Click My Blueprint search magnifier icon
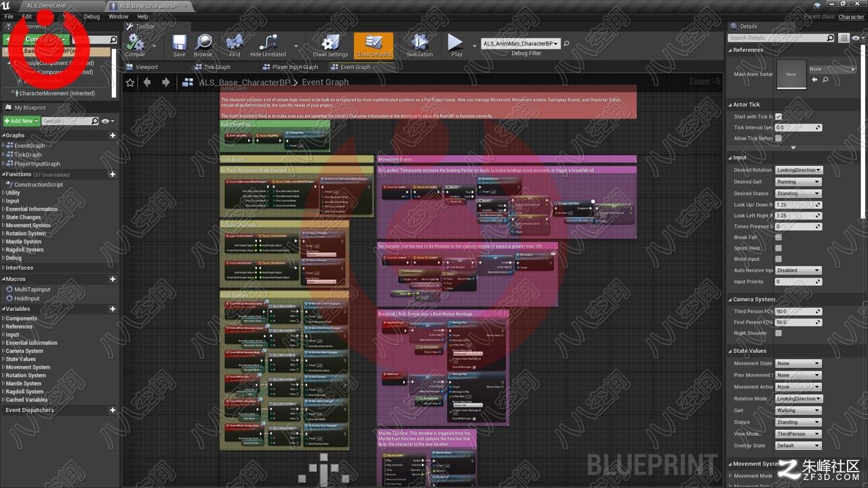The height and width of the screenshot is (488, 868). tap(94, 121)
